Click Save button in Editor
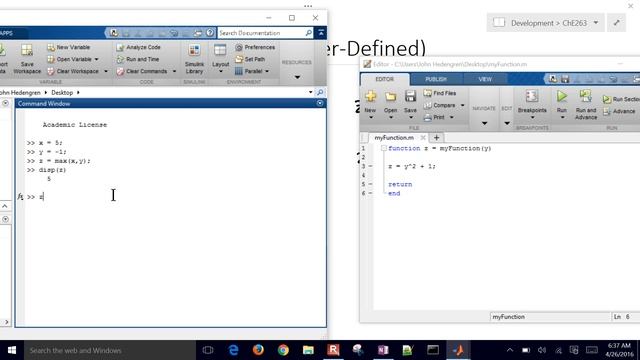Viewport: 640px width, 360px height. [410, 104]
